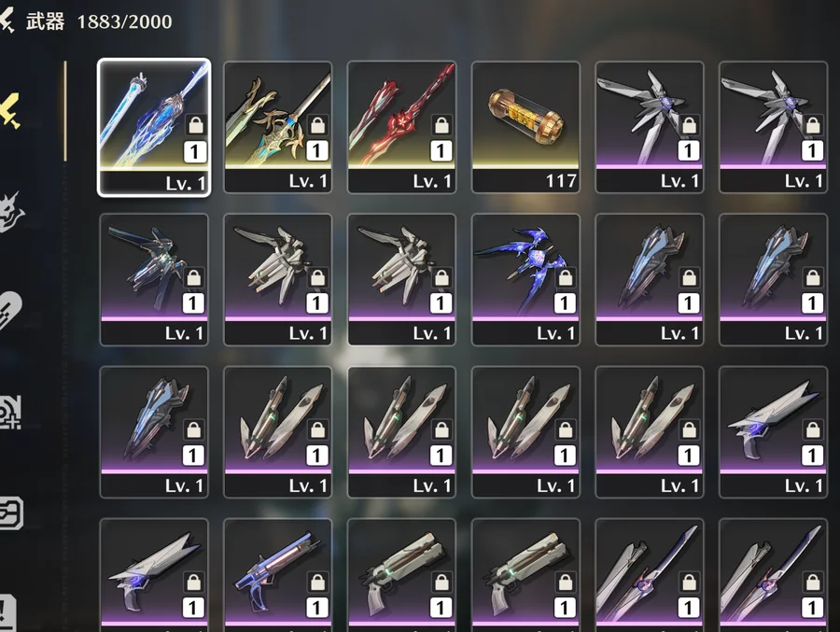Viewport: 840px width, 632px height.
Task: Open the gear-plus sidebar category icon
Action: click(10, 412)
